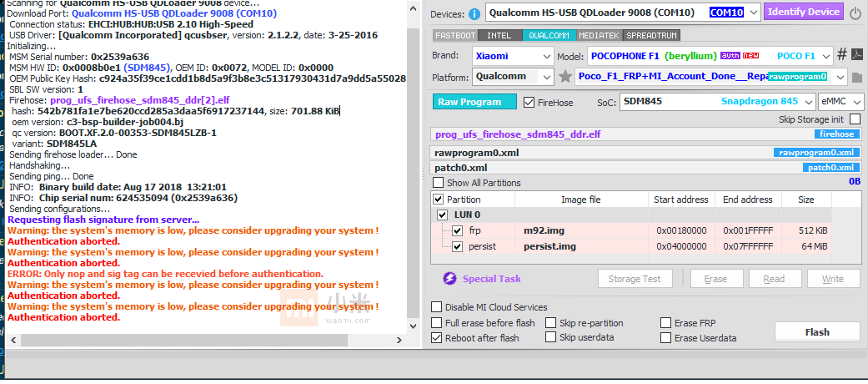Click the Write button
The image size is (868, 384).
(833, 279)
